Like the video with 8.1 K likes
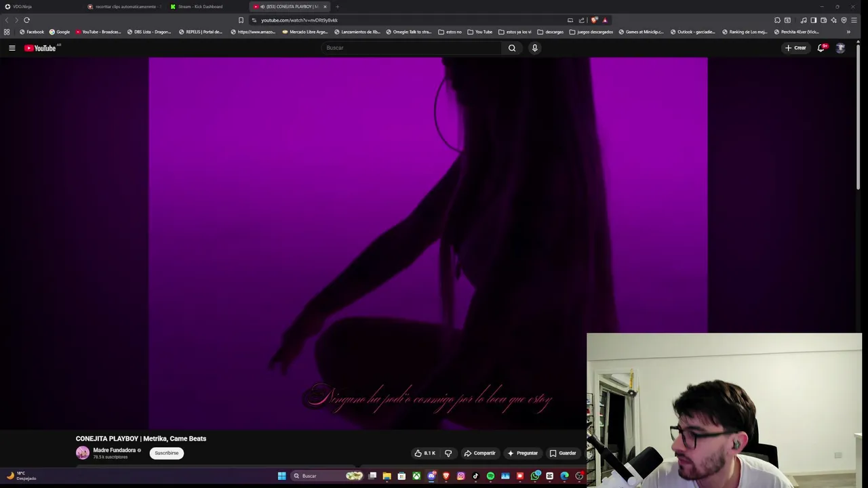Viewport: 868px width, 488px height. (x=425, y=453)
